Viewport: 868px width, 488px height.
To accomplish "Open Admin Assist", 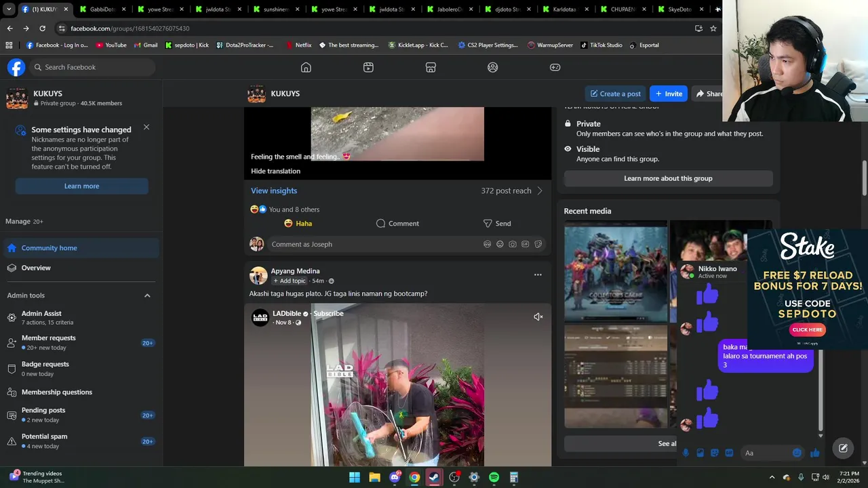I will click(x=81, y=317).
